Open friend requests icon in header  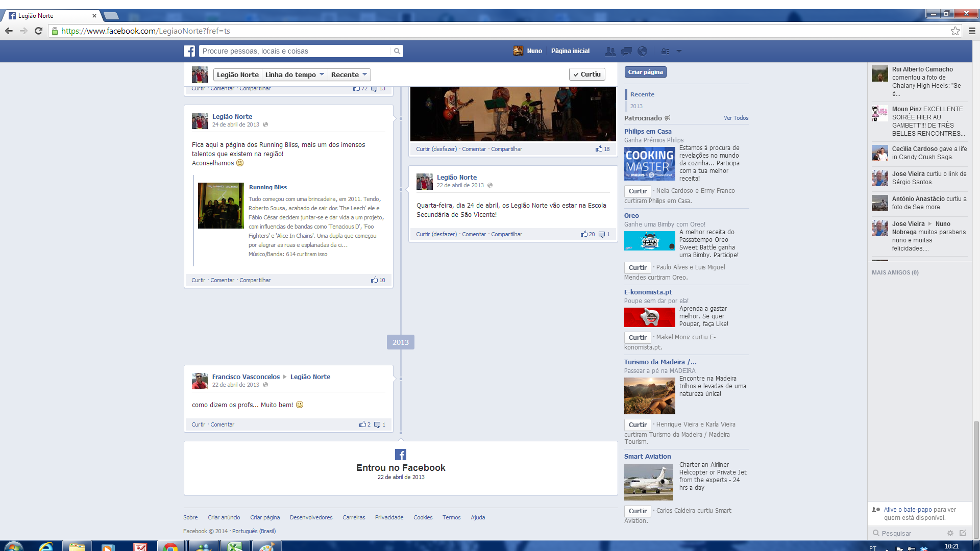point(610,51)
